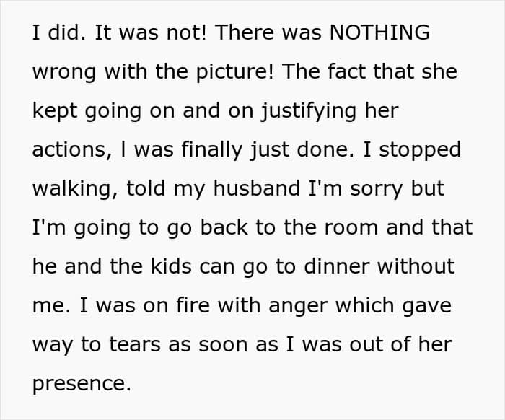Click the word "walking," in the text
Viewport: 505px width, 420px height.
tap(75, 190)
